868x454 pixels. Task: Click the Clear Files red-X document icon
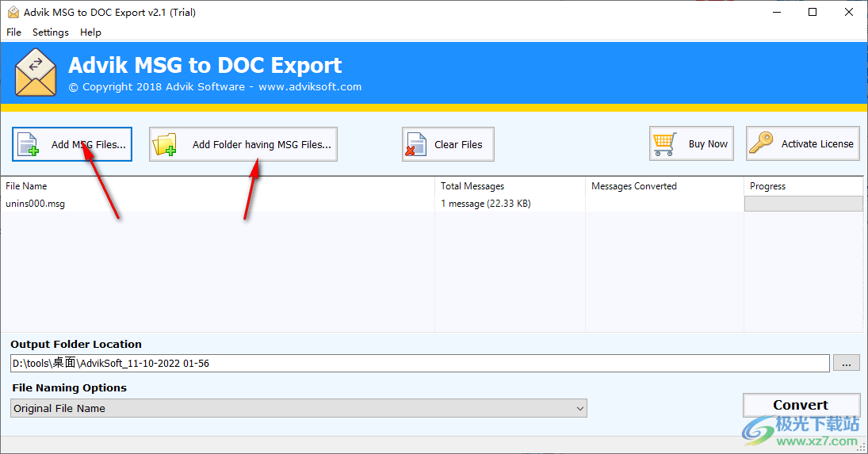[x=415, y=144]
